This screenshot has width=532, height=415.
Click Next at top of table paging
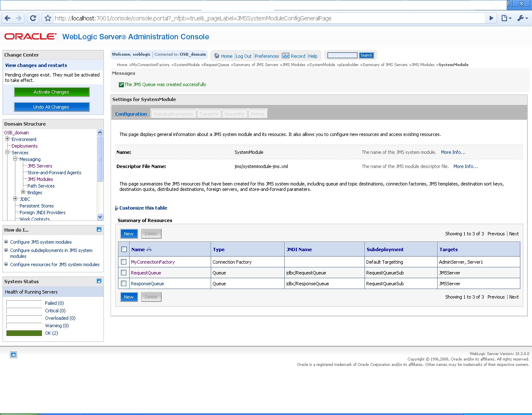point(514,234)
